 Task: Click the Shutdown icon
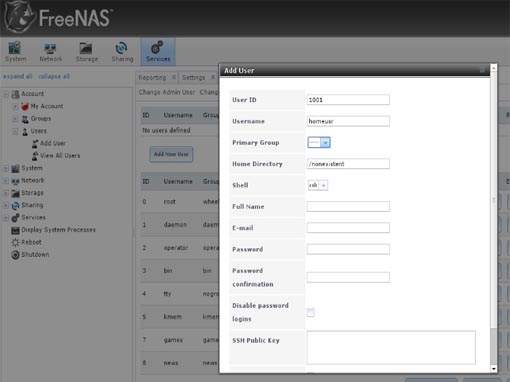[x=15, y=255]
